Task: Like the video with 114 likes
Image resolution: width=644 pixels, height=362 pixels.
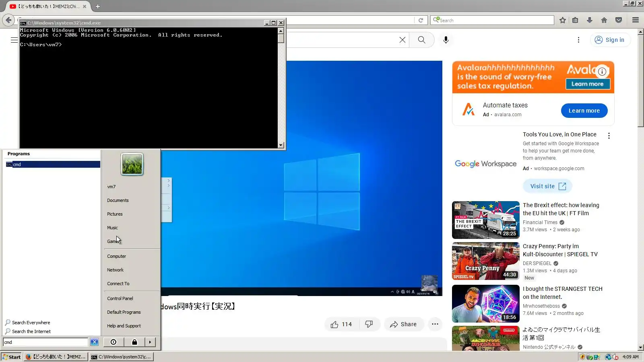Action: 341,324
